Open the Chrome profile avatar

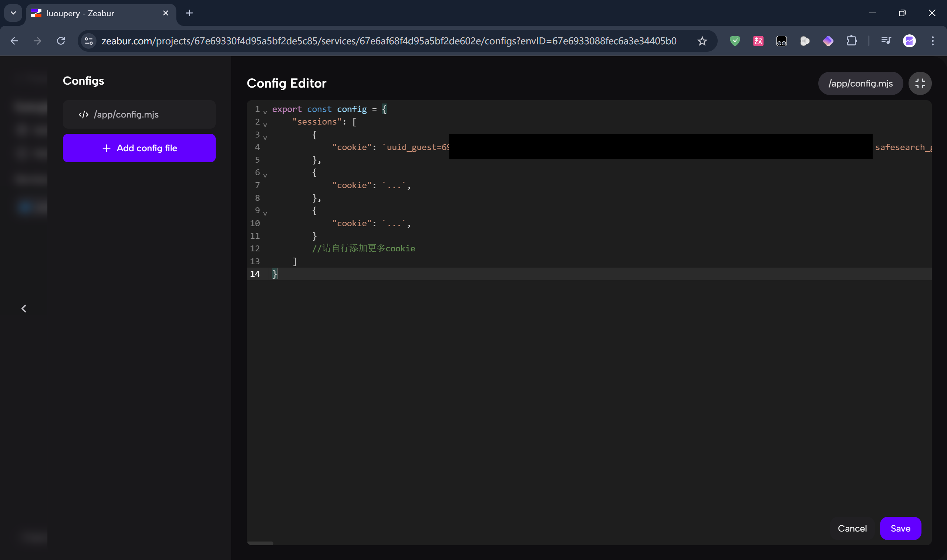(x=909, y=41)
